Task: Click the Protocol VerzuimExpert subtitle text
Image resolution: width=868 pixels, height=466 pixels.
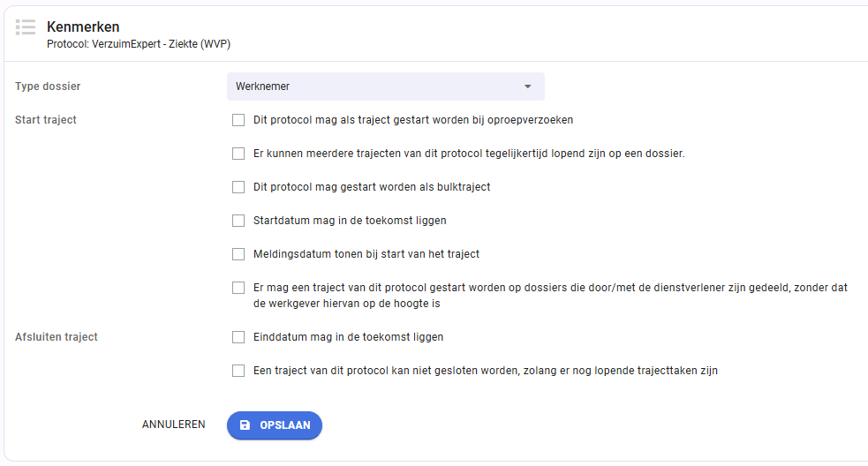Action: pos(139,44)
